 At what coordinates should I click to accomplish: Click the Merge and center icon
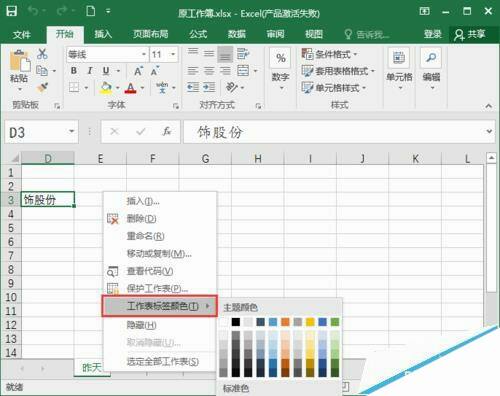pyautogui.click(x=243, y=71)
